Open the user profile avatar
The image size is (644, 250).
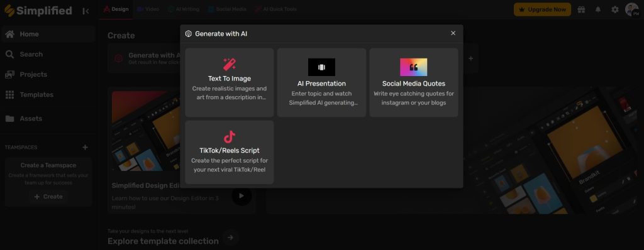631,9
